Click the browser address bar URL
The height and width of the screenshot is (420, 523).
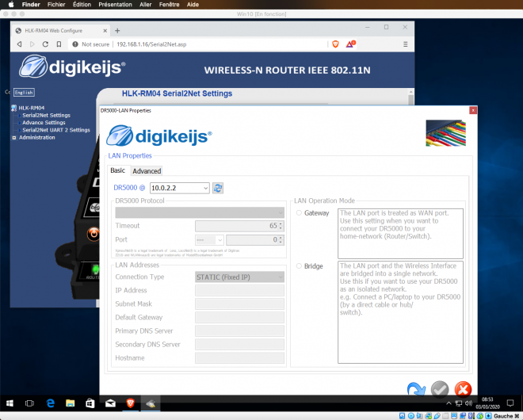pos(151,44)
